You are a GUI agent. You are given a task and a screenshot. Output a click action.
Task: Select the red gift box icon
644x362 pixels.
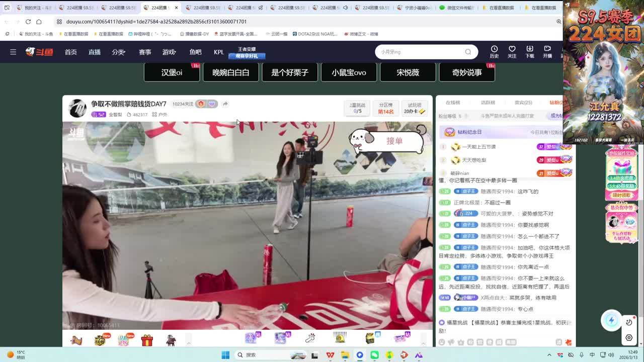pos(147,341)
